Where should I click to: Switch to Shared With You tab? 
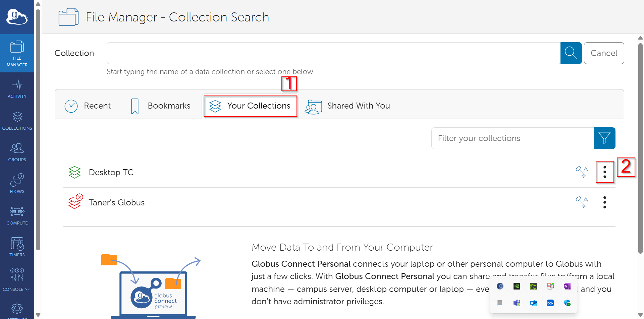347,106
